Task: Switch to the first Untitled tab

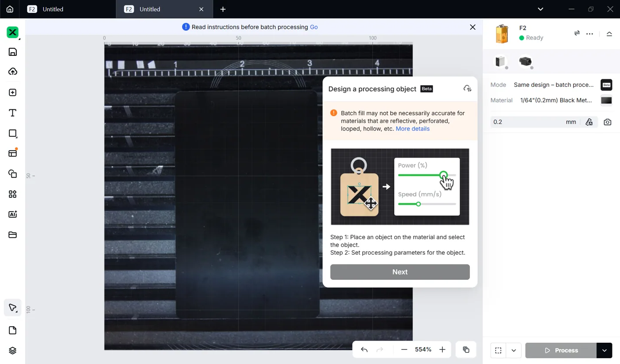Action: tap(53, 9)
